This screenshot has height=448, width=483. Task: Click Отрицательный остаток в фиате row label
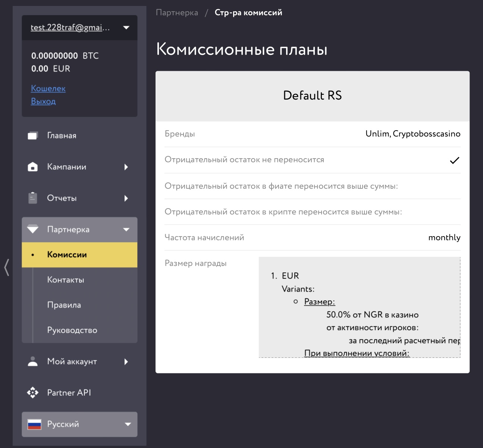coord(281,186)
